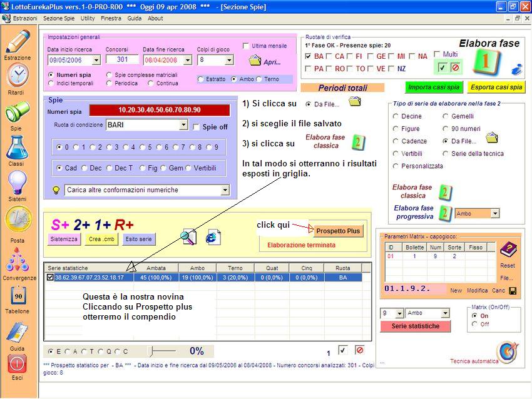The height and width of the screenshot is (399, 532).
Task: Open the Utility menu
Action: [x=88, y=19]
